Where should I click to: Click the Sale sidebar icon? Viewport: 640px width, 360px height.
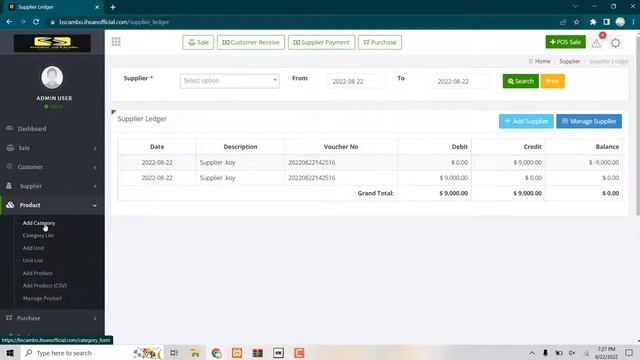[x=10, y=148]
